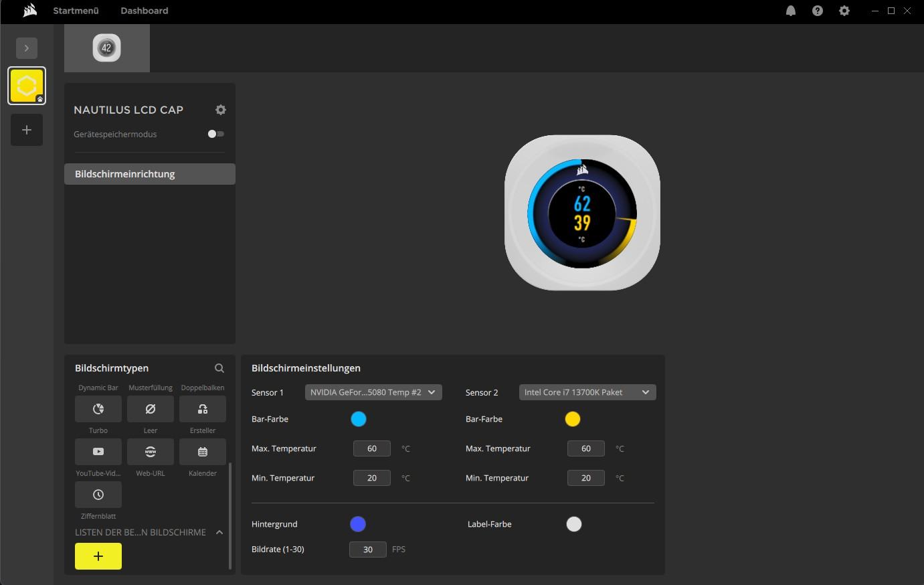Image resolution: width=924 pixels, height=585 pixels.
Task: Open the notifications bell
Action: click(791, 11)
